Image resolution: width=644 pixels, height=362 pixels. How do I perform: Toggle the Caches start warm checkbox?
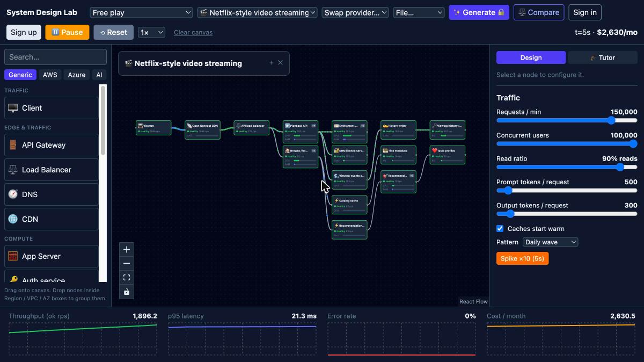pyautogui.click(x=500, y=229)
